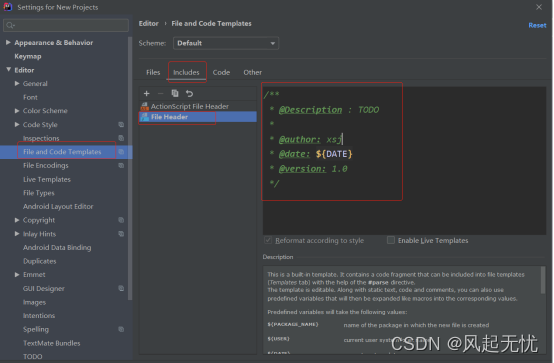Screen dimensions: 554x363
Task: Switch to the Includes tab
Action: click(x=186, y=72)
